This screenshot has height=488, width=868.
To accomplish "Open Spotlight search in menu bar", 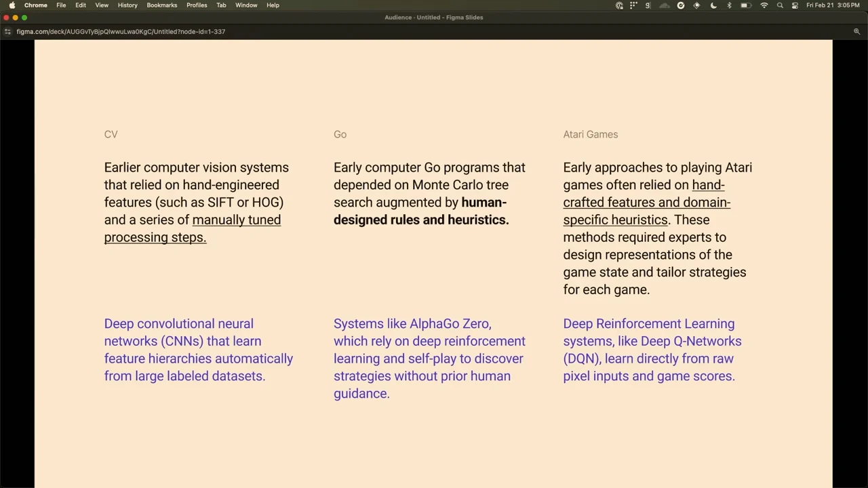I will (x=780, y=5).
